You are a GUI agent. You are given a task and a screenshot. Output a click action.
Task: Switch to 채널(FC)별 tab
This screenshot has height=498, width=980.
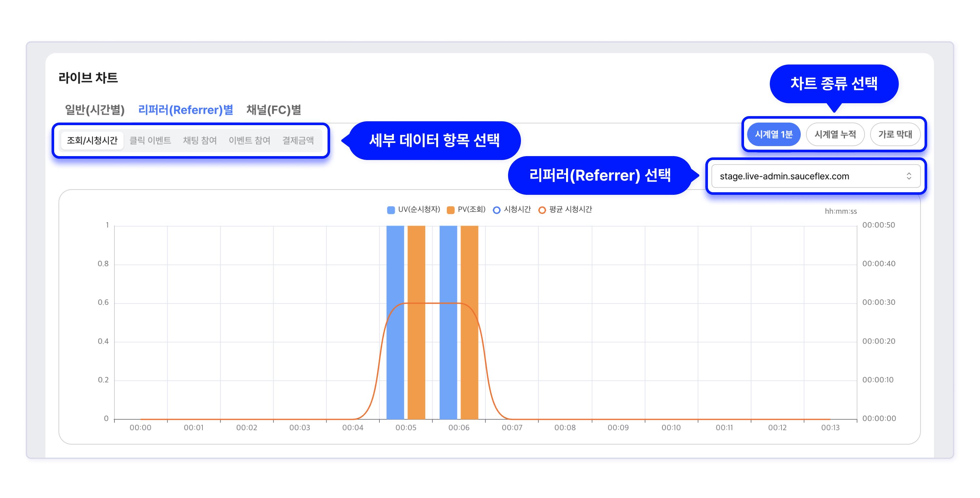[x=274, y=110]
